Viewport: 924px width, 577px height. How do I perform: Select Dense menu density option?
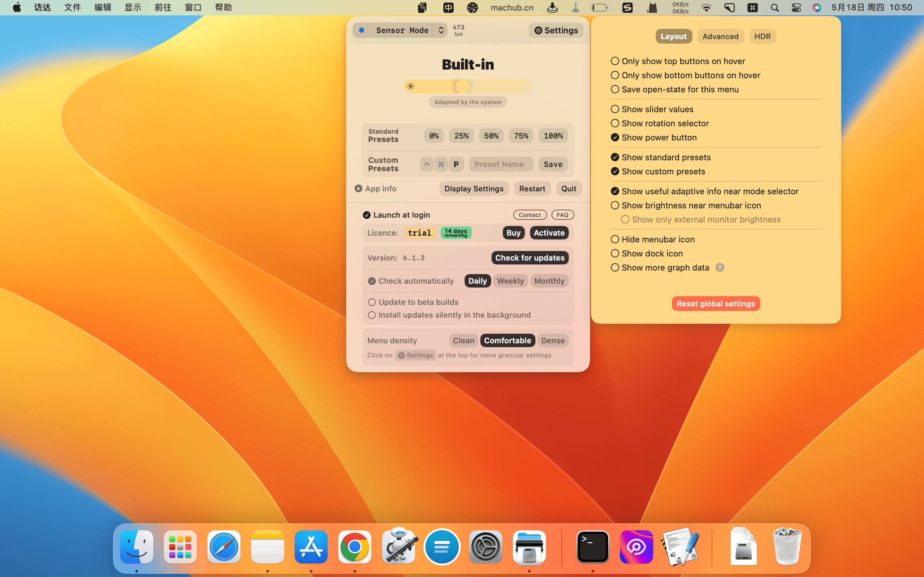tap(553, 340)
